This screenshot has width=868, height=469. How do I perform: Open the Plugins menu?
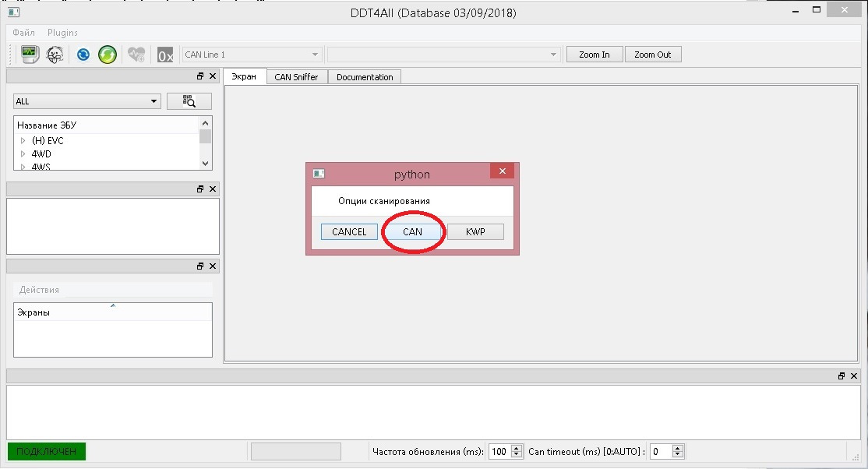coord(62,33)
